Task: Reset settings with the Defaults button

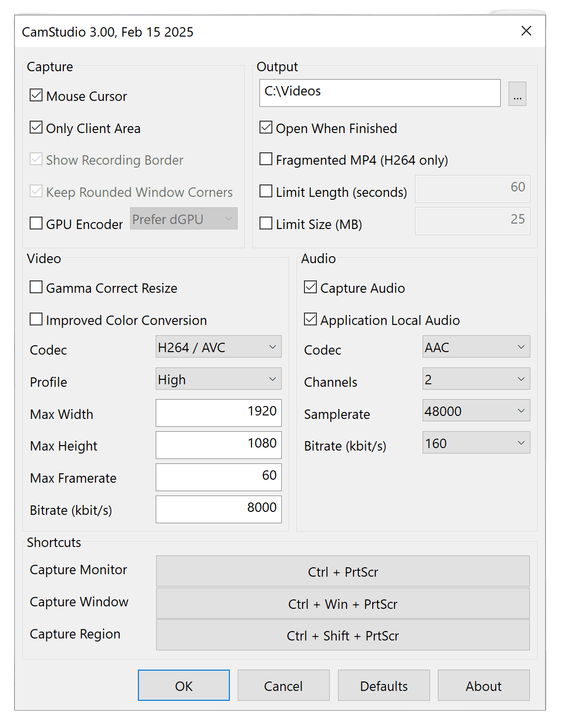Action: [x=384, y=685]
